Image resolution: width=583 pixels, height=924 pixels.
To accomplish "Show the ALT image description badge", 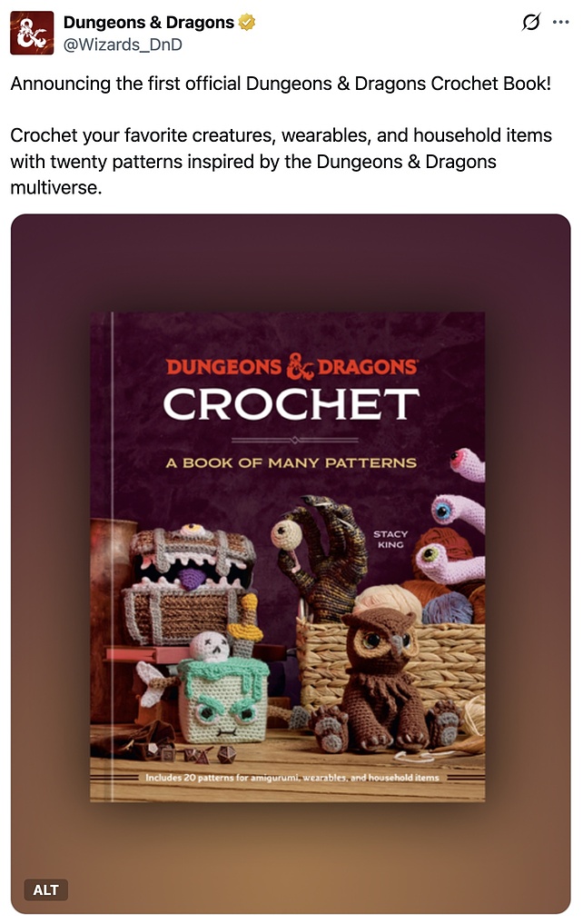I will coord(46,889).
